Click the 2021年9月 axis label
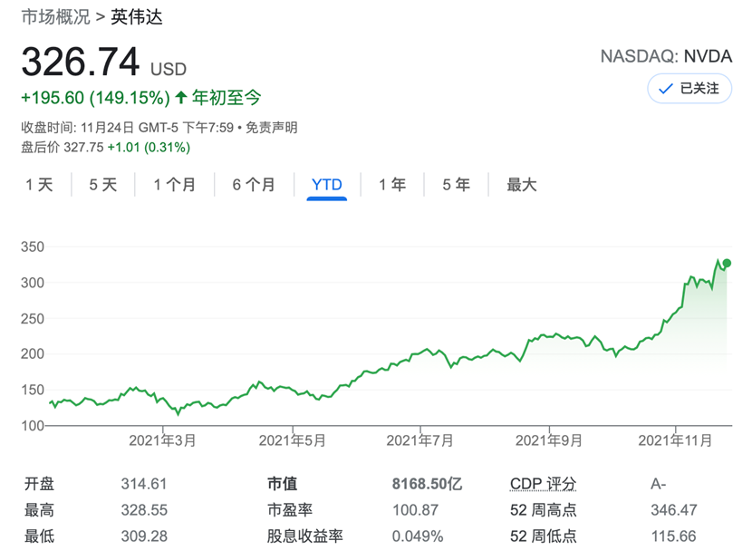The width and height of the screenshot is (752, 560). (549, 440)
